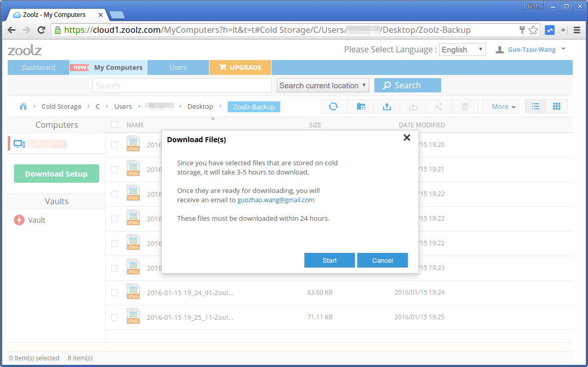Viewport: 588px width, 367px height.
Task: Create a new folder
Action: coord(360,106)
